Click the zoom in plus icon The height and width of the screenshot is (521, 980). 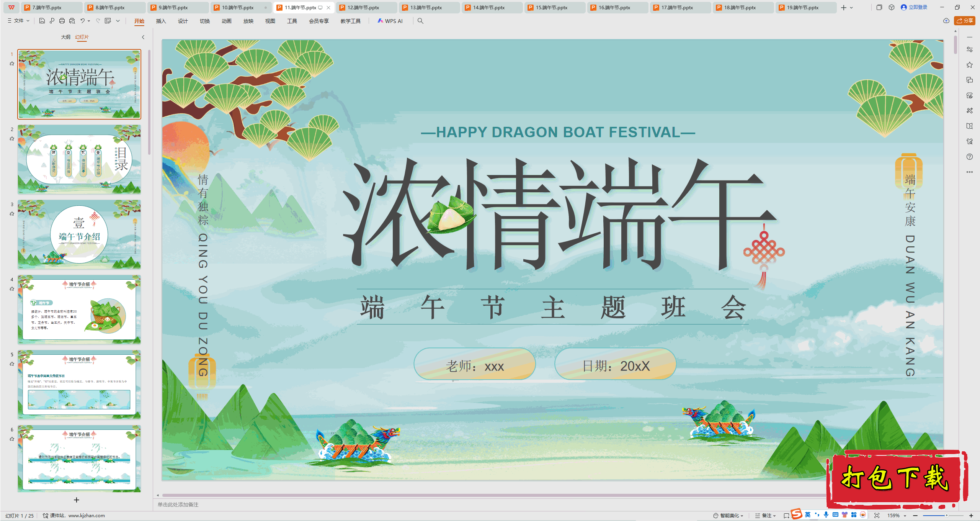tap(971, 516)
